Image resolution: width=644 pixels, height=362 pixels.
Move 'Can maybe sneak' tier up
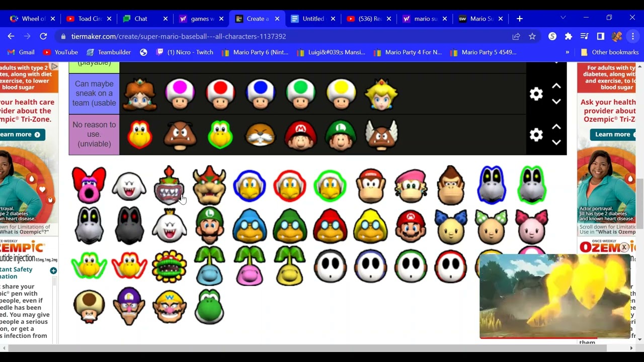(556, 86)
